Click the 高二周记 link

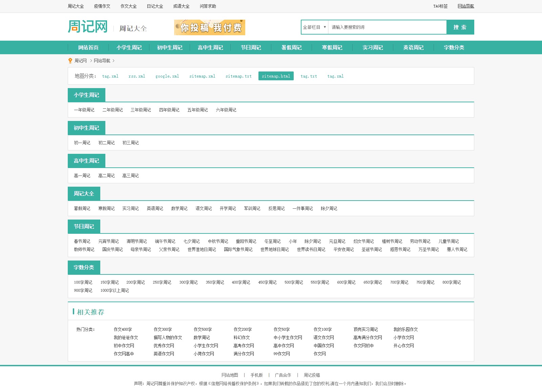pyautogui.click(x=106, y=176)
